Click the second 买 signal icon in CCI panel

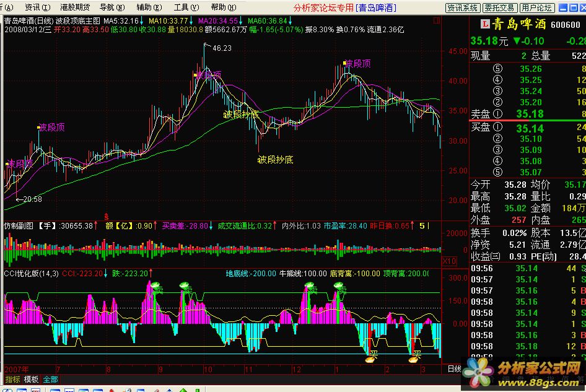pos(415,356)
